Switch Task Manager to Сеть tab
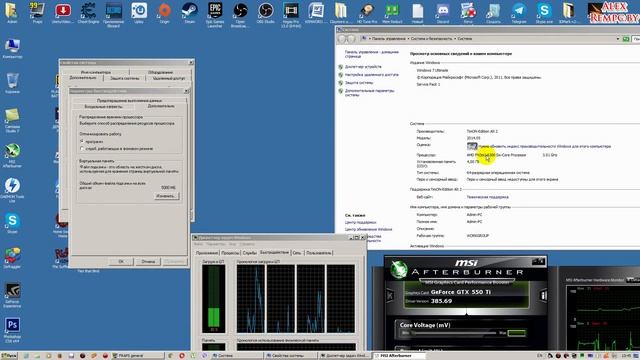This screenshot has width=640, height=360. click(x=297, y=253)
